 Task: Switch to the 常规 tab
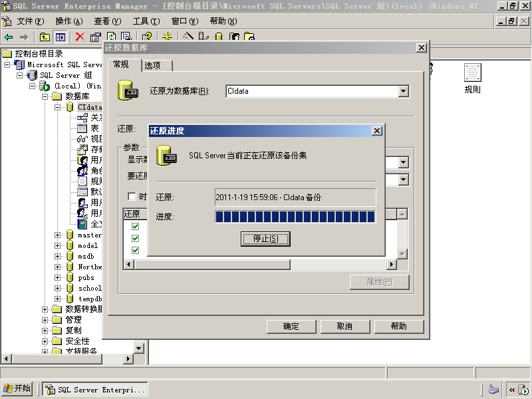coord(125,65)
